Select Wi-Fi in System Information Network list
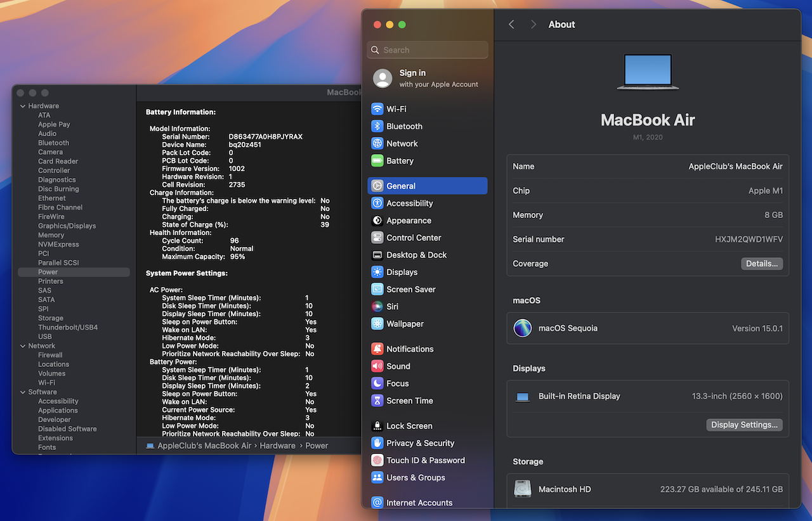 click(46, 383)
